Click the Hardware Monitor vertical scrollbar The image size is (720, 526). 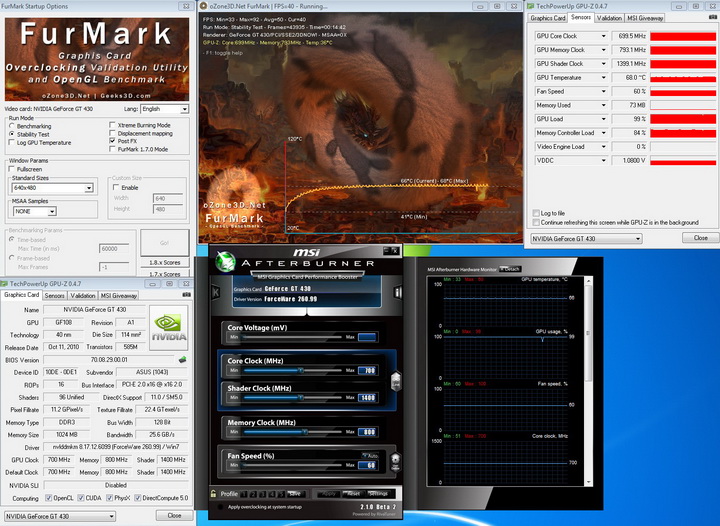589,381
